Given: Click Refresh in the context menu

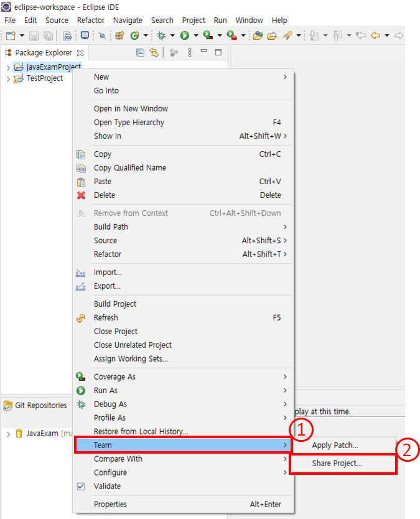Looking at the screenshot, I should 183,318.
